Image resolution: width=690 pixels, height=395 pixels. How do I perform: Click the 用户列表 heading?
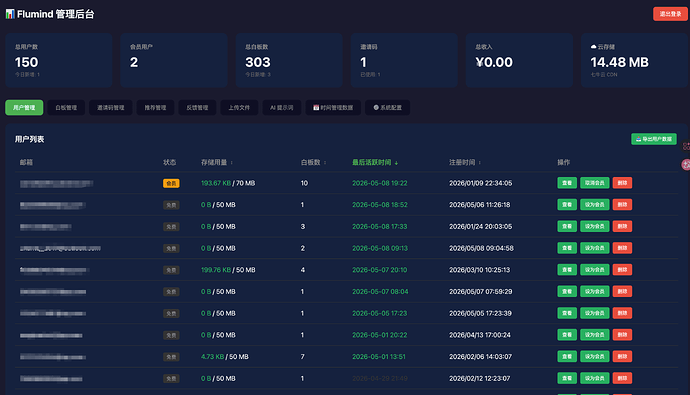pos(29,139)
